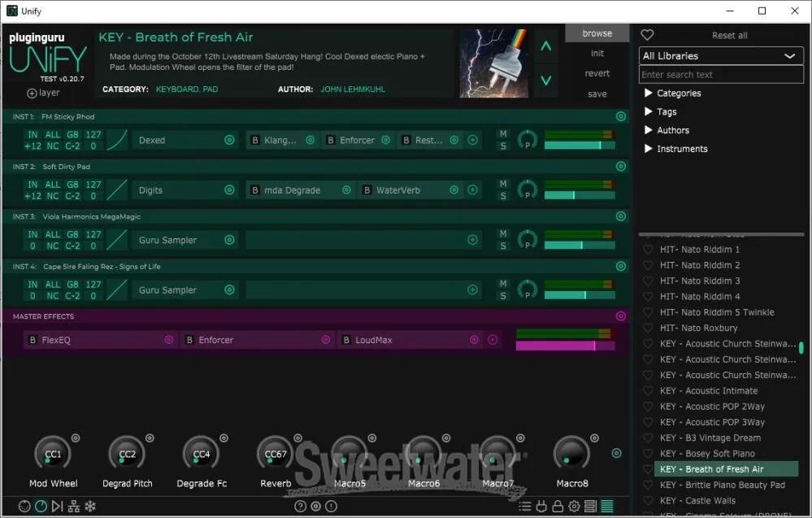
Task: Select the init option
Action: pyautogui.click(x=597, y=54)
